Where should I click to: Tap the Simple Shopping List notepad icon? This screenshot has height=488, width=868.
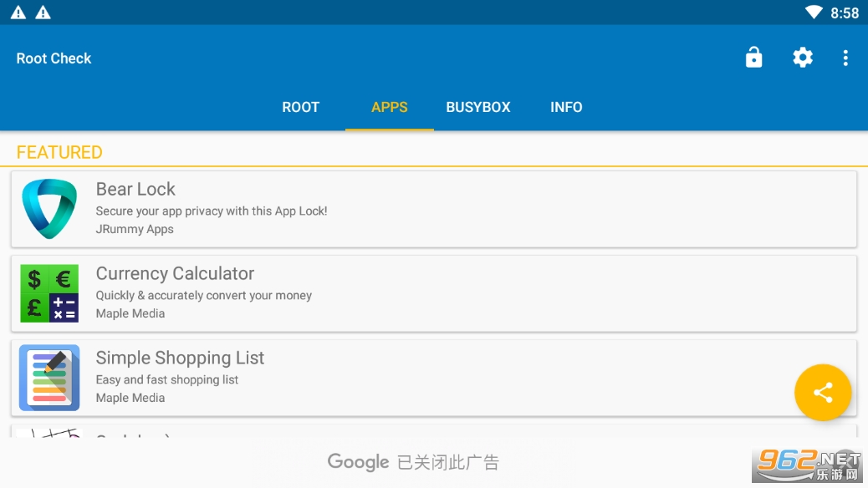point(49,378)
